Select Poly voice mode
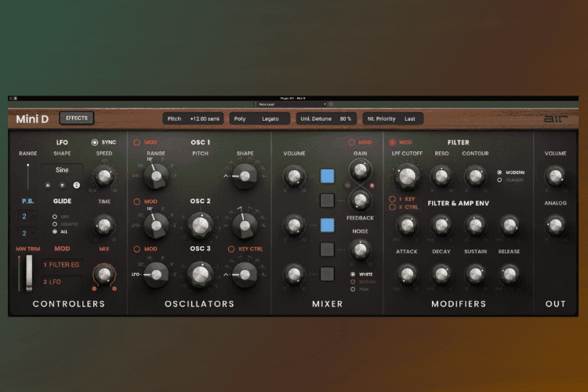588x392 pixels. point(240,119)
